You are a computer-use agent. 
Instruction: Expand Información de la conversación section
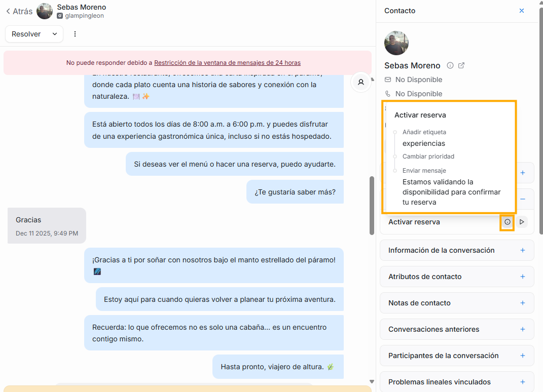523,250
